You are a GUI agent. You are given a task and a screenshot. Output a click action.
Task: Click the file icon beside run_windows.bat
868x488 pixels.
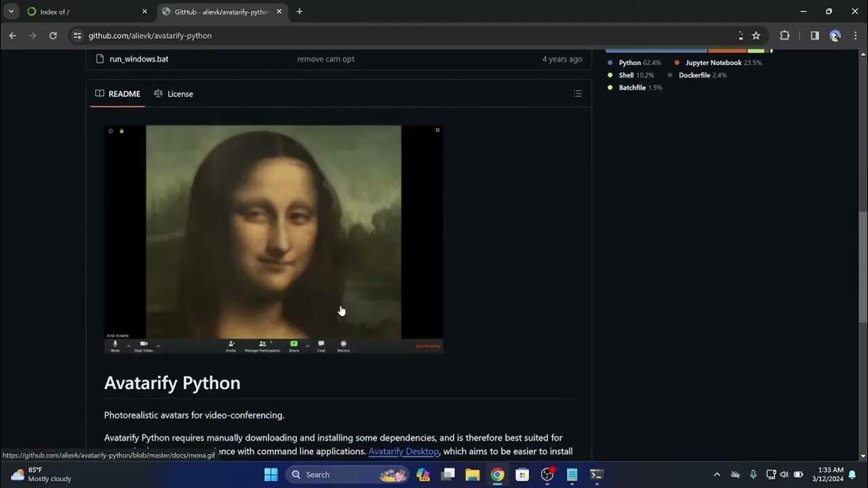[x=99, y=59]
